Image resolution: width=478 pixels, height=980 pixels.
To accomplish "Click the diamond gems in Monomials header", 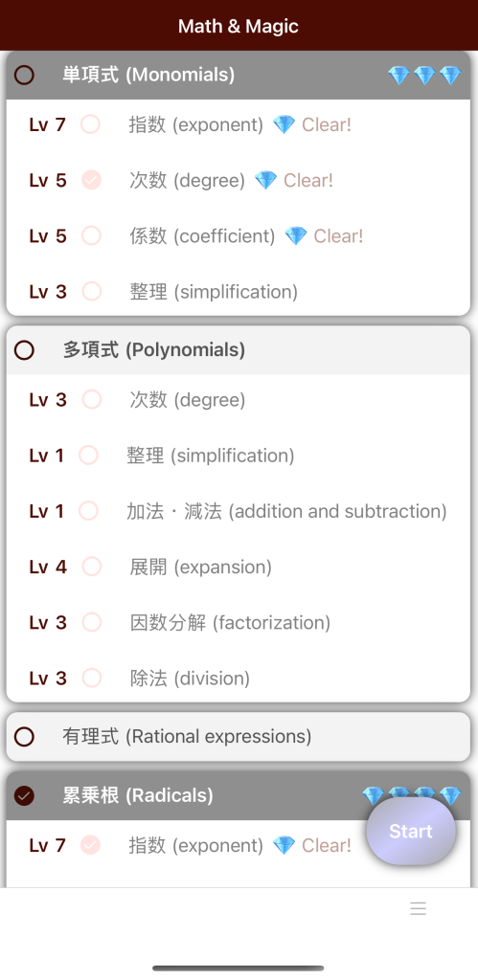I will [424, 76].
